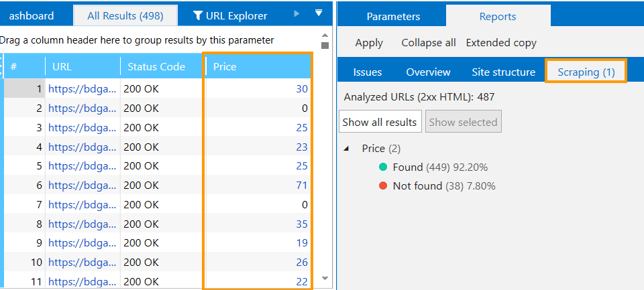Image resolution: width=644 pixels, height=290 pixels.
Task: Click price value 0 in row 2
Action: coord(305,108)
